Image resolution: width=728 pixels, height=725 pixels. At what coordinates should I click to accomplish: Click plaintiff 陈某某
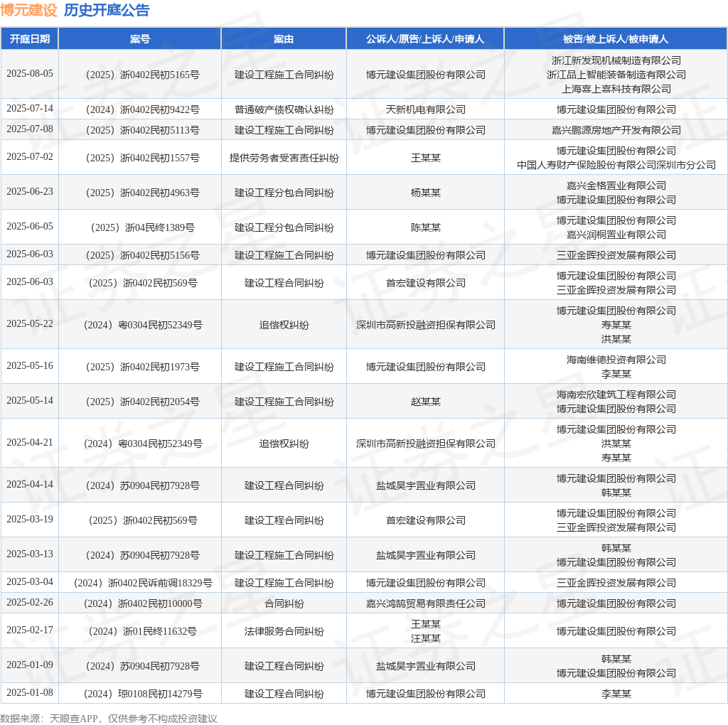[425, 227]
